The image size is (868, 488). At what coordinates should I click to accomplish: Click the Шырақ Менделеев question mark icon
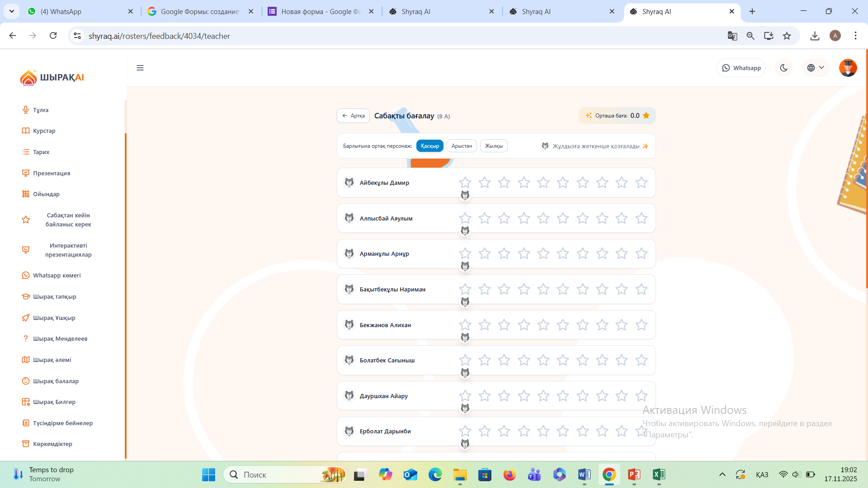pyautogui.click(x=26, y=338)
